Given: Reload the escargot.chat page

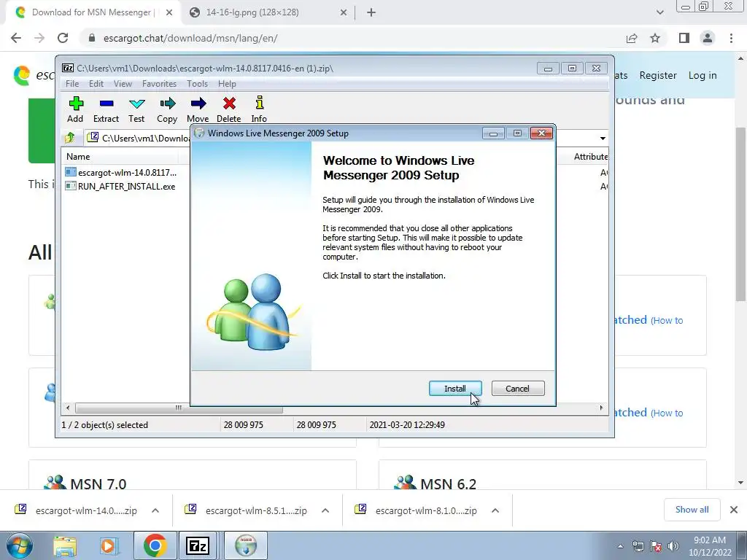Looking at the screenshot, I should (x=63, y=38).
